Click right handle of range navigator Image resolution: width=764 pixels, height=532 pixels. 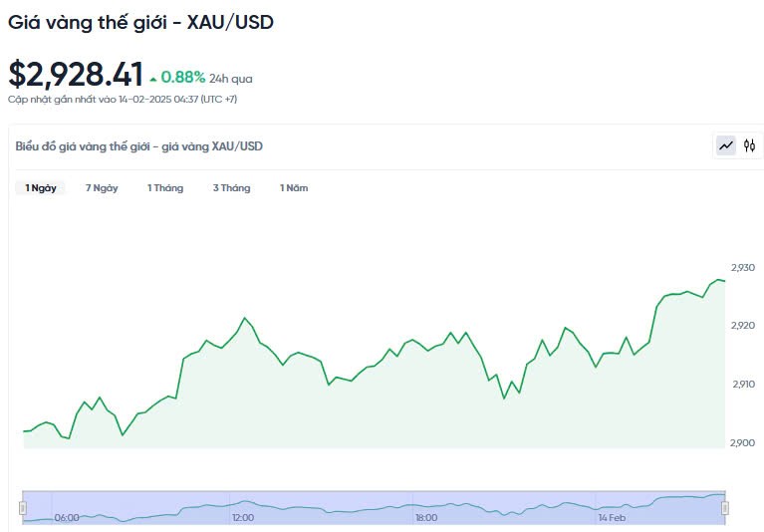pos(725,508)
